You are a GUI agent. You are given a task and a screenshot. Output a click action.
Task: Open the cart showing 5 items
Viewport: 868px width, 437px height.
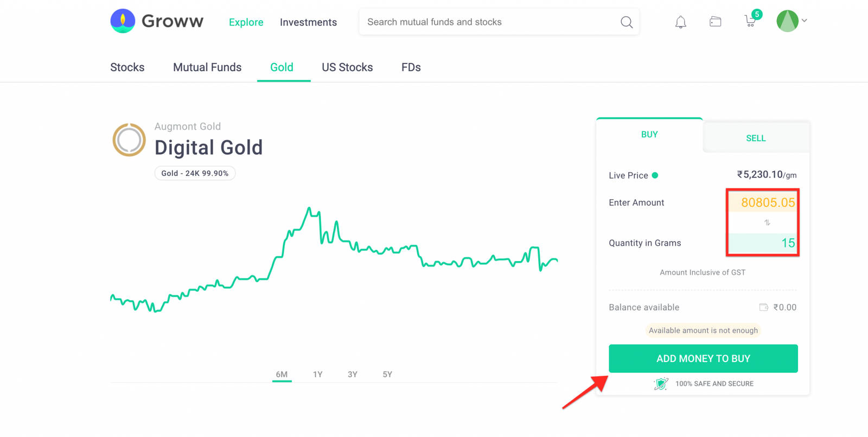tap(750, 22)
